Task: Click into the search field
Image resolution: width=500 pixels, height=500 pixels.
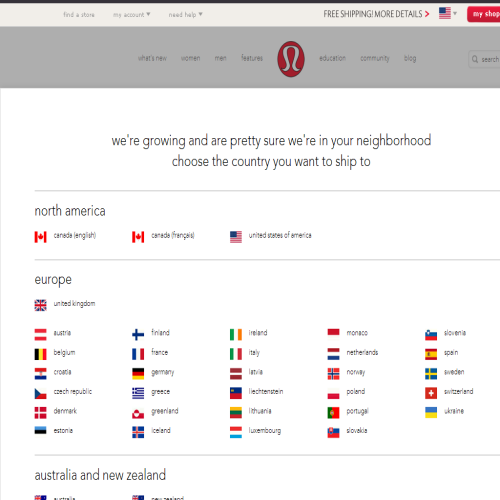Action: click(484, 59)
